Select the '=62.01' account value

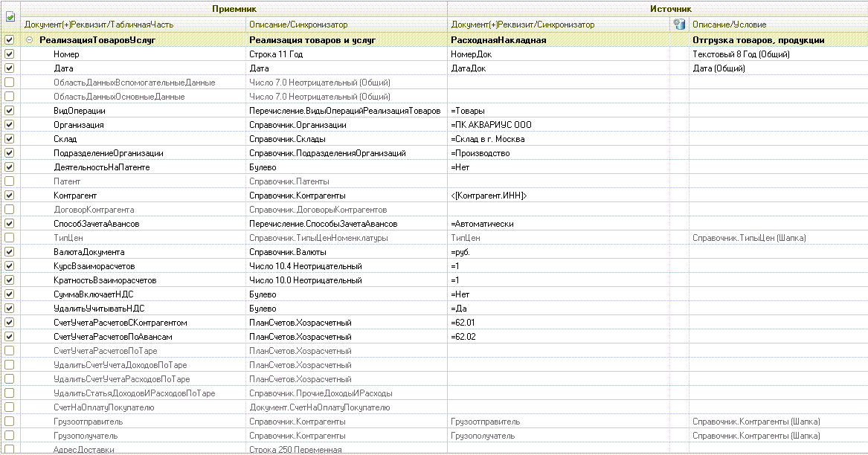pos(559,322)
